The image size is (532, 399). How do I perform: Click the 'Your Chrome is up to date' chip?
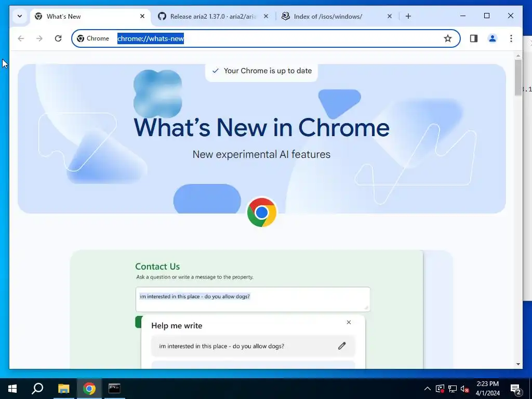(x=262, y=71)
